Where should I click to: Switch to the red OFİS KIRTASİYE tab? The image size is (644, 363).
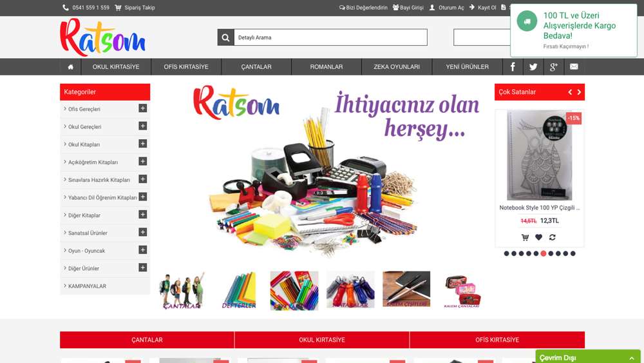[497, 340]
